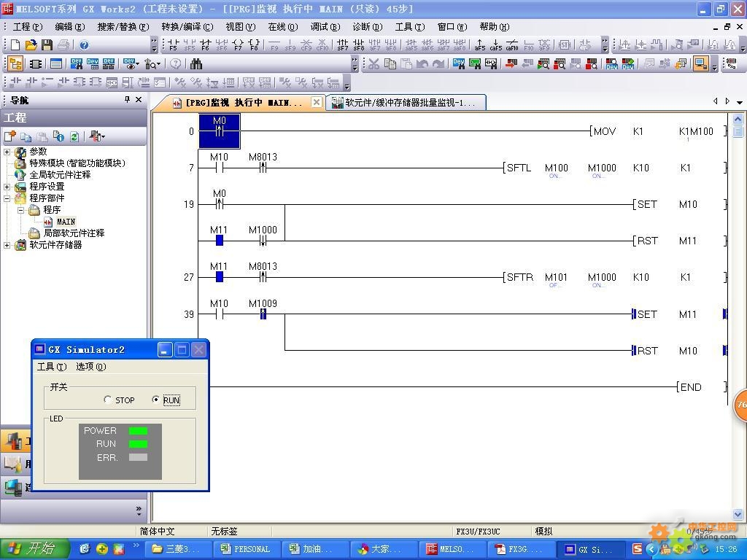This screenshot has height=560, width=747.
Task: Click the simulation start/stop icon
Action: pyautogui.click(x=701, y=63)
